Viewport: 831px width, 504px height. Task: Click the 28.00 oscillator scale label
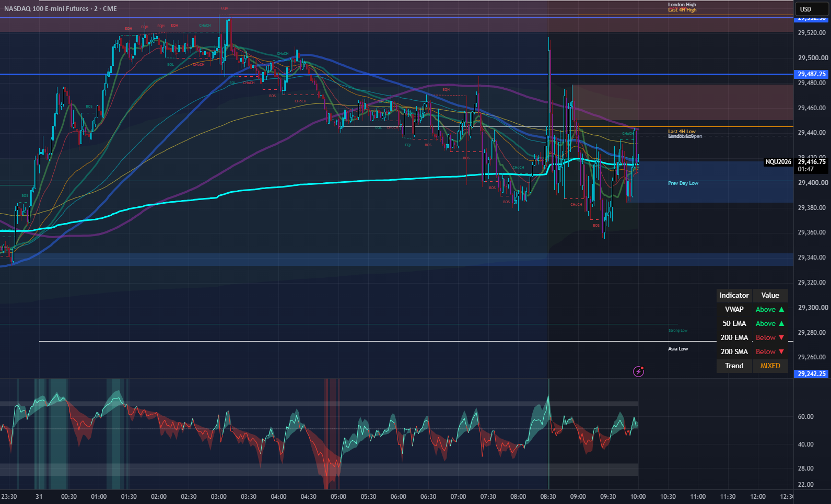pos(806,468)
